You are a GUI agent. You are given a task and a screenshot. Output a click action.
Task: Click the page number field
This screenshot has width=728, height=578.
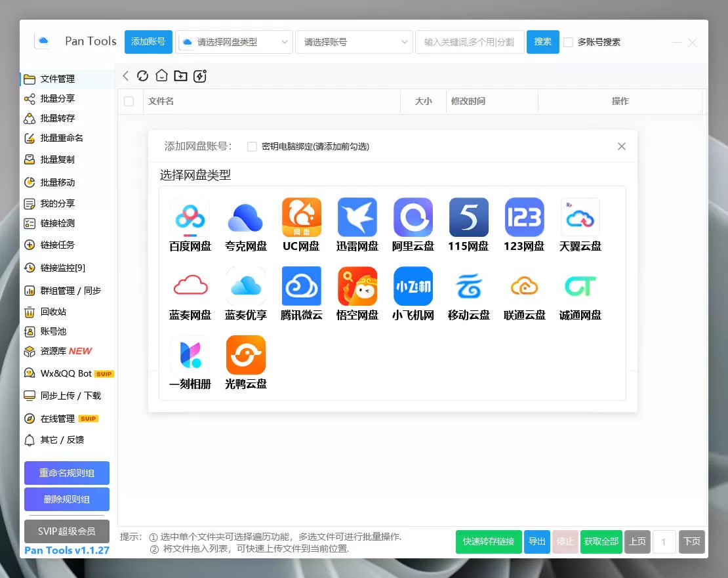coord(664,542)
